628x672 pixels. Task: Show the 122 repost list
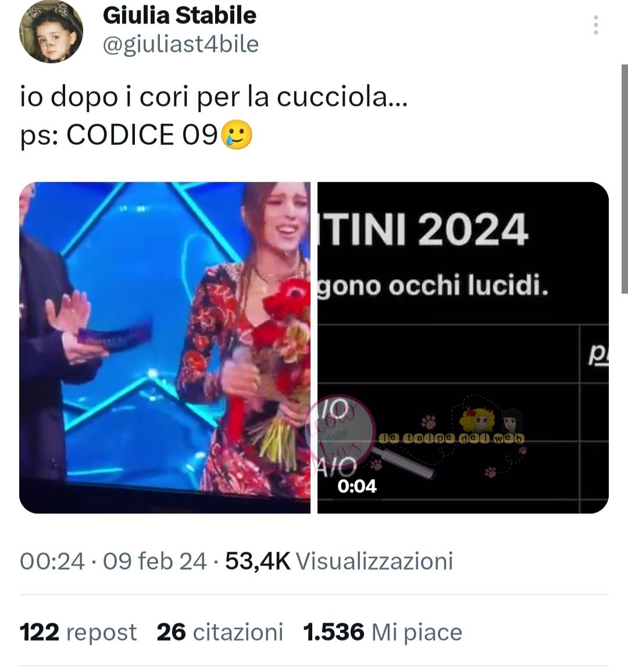[x=78, y=632]
